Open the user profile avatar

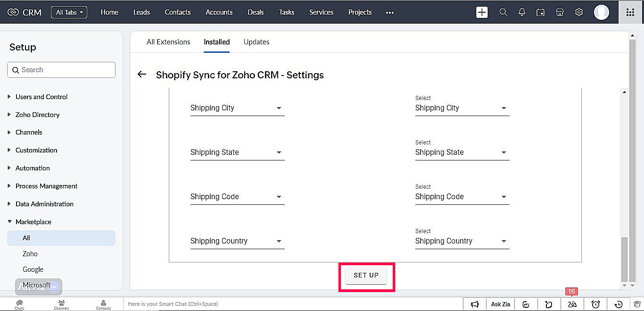click(x=602, y=12)
